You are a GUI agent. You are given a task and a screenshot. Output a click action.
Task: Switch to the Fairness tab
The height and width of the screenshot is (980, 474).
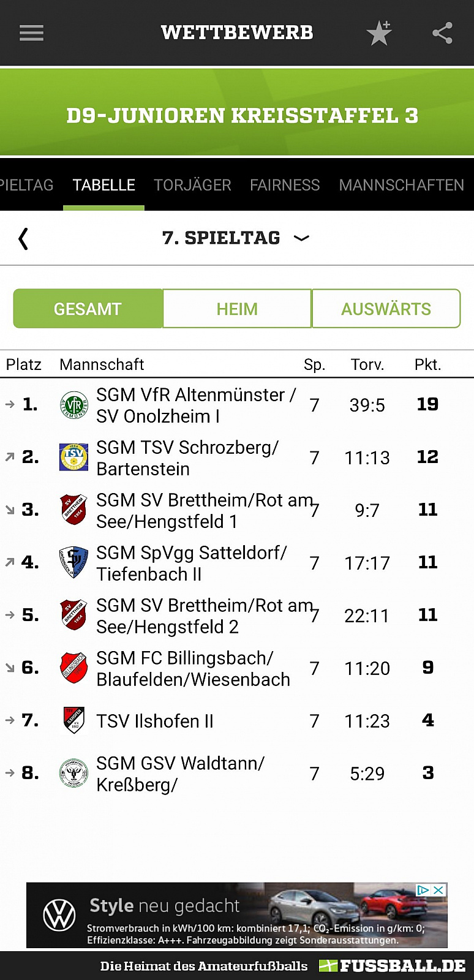(x=285, y=185)
